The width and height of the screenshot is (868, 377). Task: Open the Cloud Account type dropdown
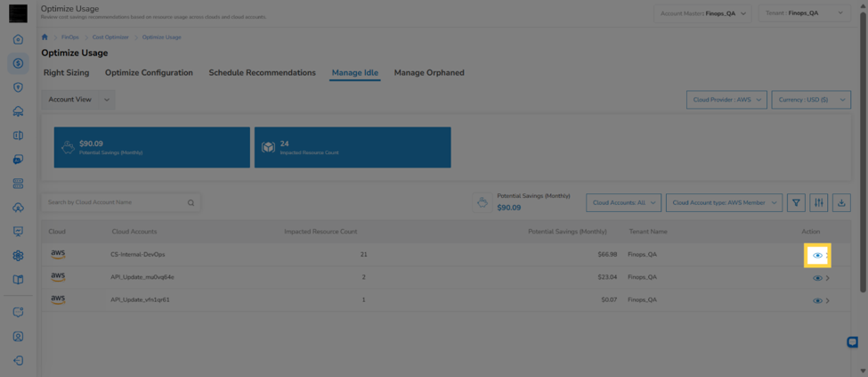pos(724,203)
